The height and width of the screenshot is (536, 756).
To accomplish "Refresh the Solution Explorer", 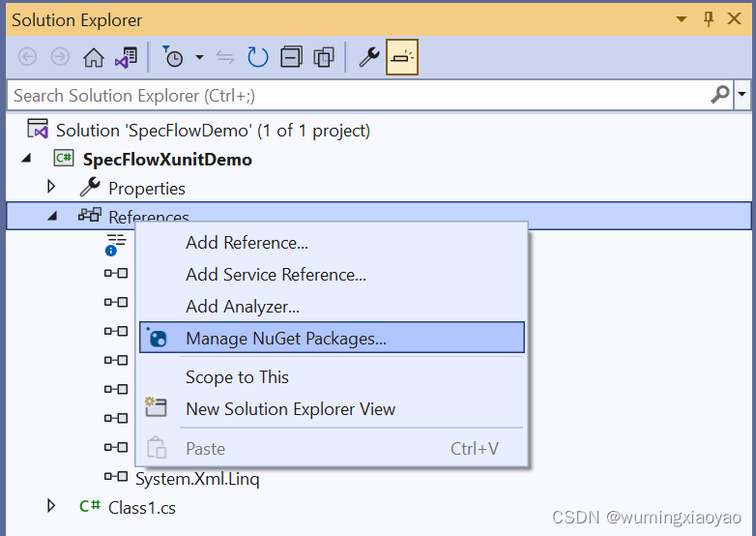I will point(257,57).
